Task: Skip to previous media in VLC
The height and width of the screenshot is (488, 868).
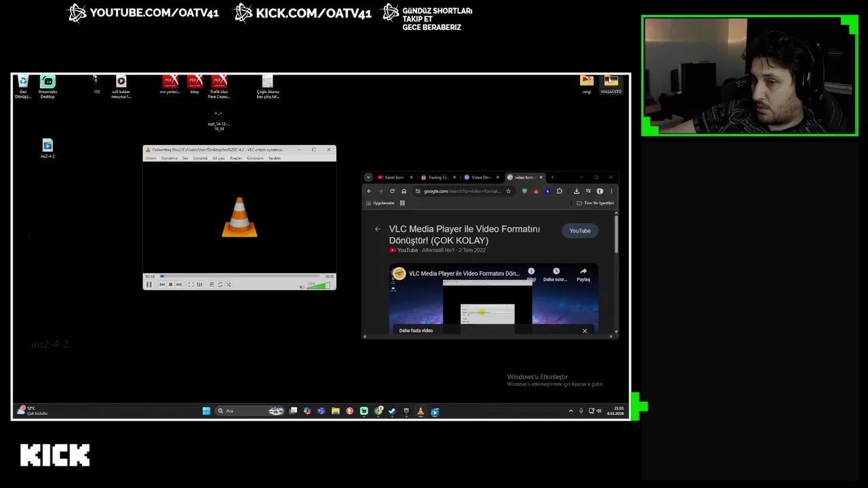Action: 162,285
